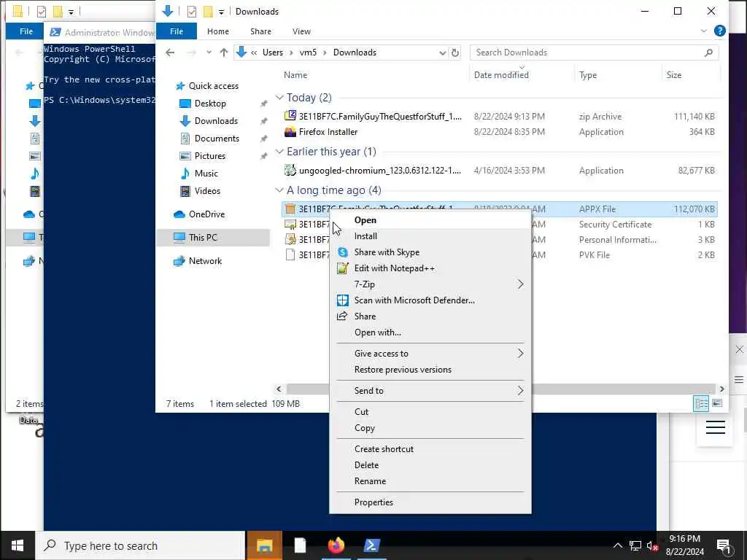
Task: Choose Edit with Notepad++
Action: 395,268
